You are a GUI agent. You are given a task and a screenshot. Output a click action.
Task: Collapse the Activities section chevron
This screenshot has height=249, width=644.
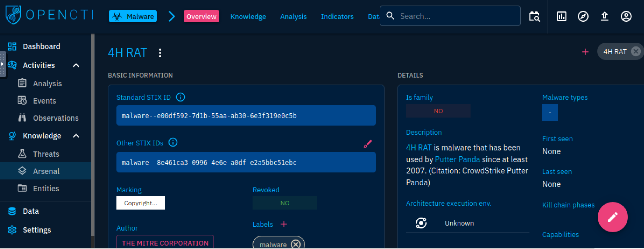point(76,65)
